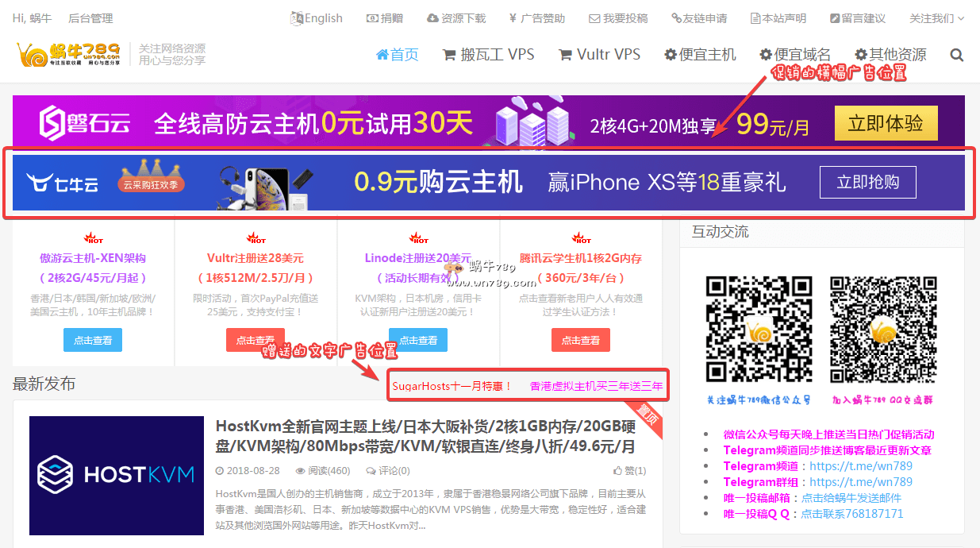Click the 我要投稿 envelope link
Viewport: 980px width, 548px height.
[x=618, y=17]
